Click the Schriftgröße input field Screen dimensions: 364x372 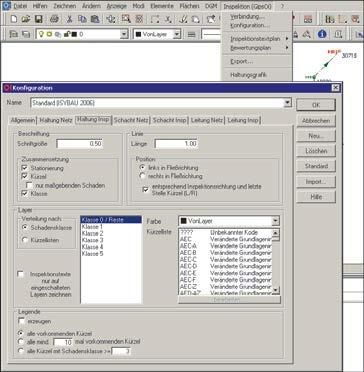tap(79, 144)
